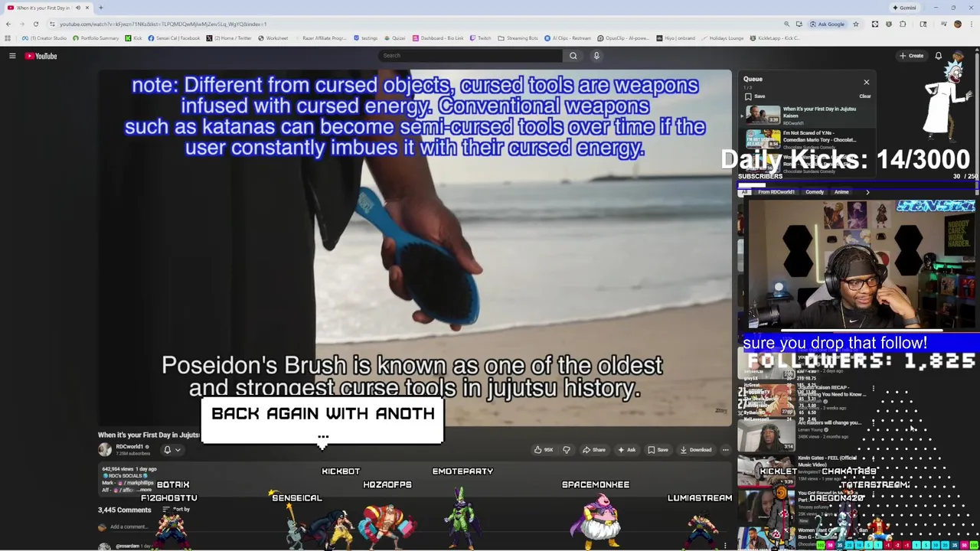Save the queue as a playlist
Screen dimensions: 980x551
[755, 96]
